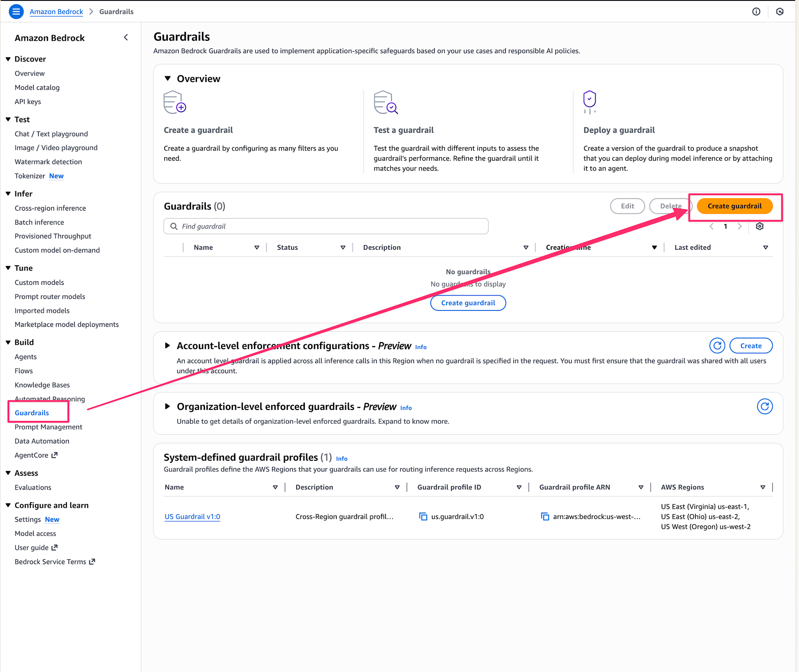Collapse the Overview section
This screenshot has height=672, width=799.
[168, 79]
